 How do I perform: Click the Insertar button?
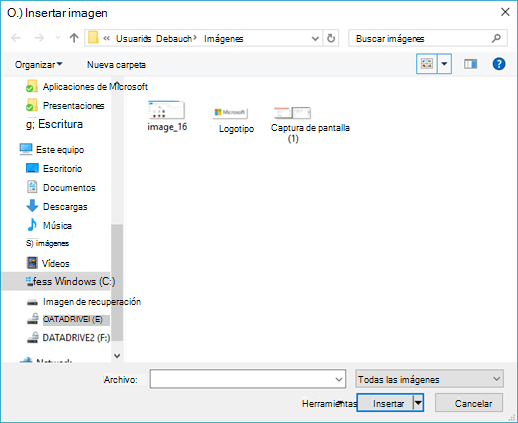(x=385, y=403)
